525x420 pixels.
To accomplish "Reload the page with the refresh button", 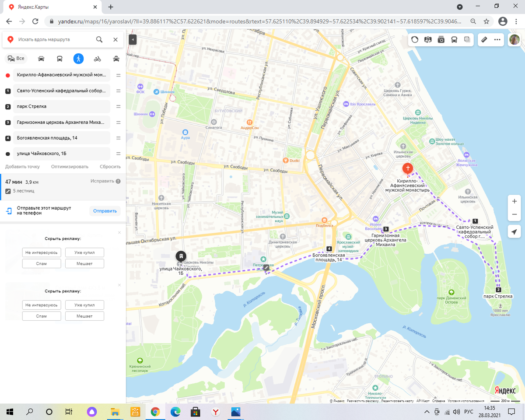I will (36, 21).
